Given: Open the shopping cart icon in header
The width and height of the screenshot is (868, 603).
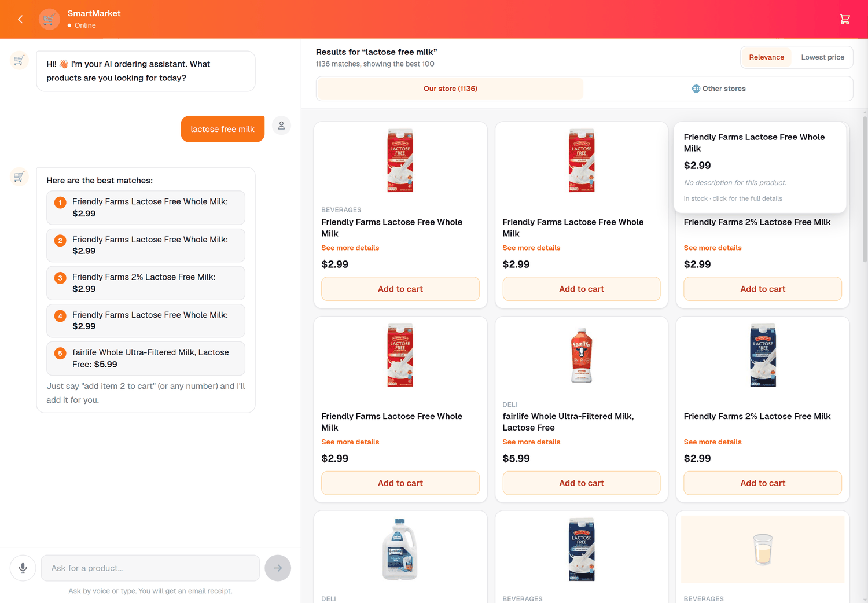Looking at the screenshot, I should tap(845, 19).
